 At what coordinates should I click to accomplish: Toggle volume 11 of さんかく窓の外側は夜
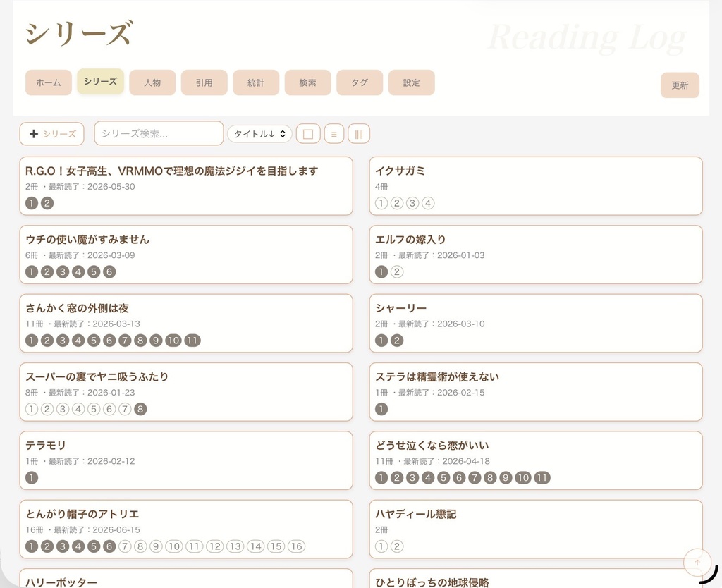click(192, 341)
